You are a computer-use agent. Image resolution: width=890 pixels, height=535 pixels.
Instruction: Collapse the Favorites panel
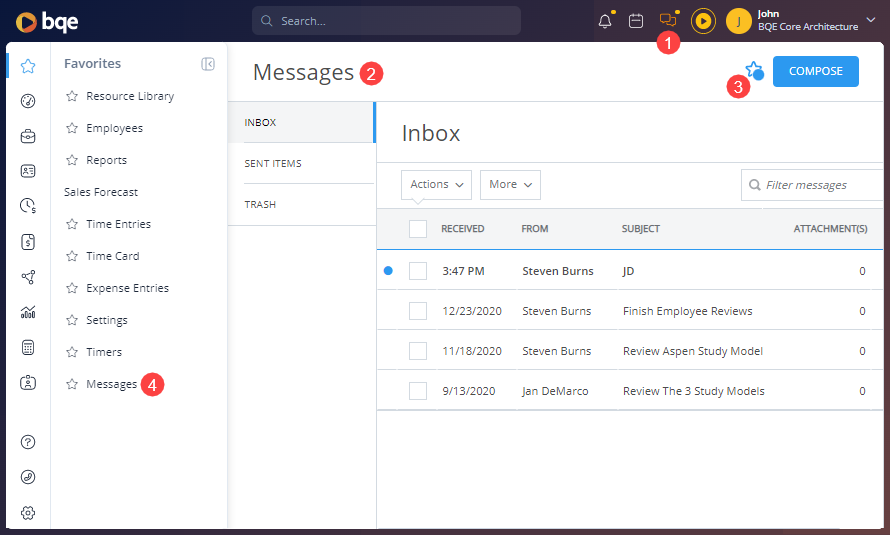[208, 64]
